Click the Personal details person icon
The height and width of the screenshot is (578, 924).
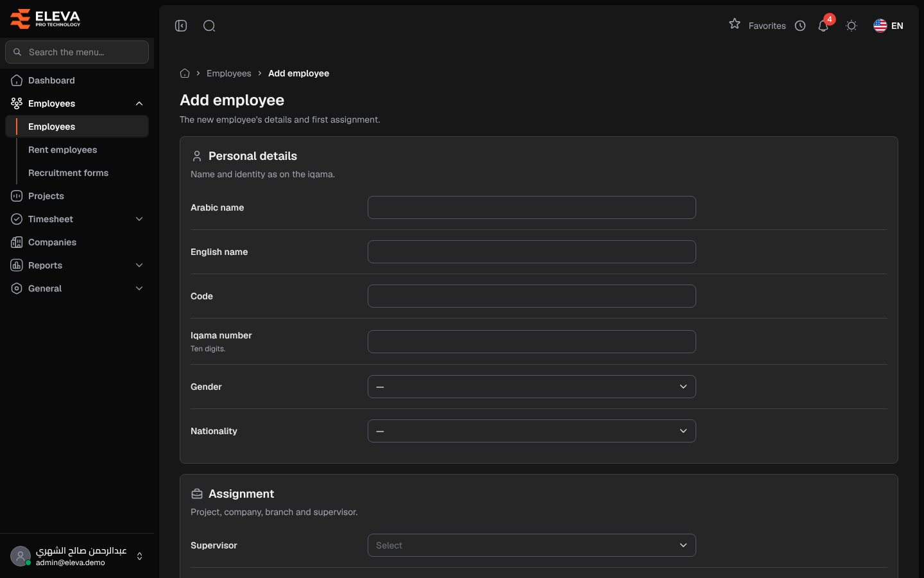(197, 156)
